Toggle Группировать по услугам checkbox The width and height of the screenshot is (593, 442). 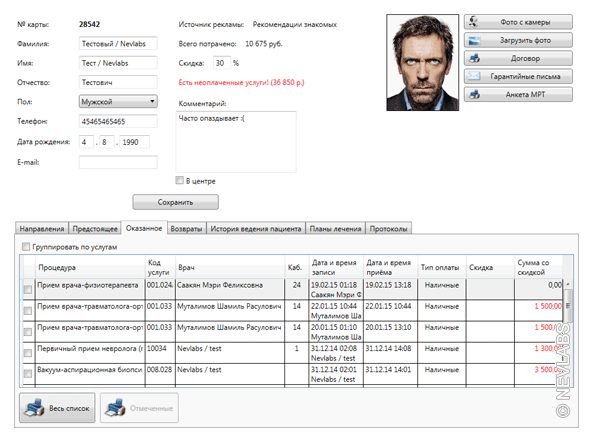click(x=26, y=247)
